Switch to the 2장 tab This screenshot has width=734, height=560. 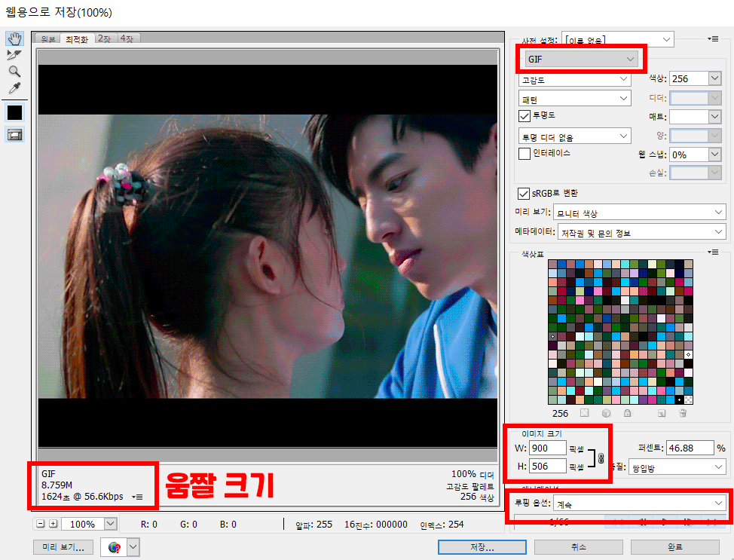pos(105,39)
